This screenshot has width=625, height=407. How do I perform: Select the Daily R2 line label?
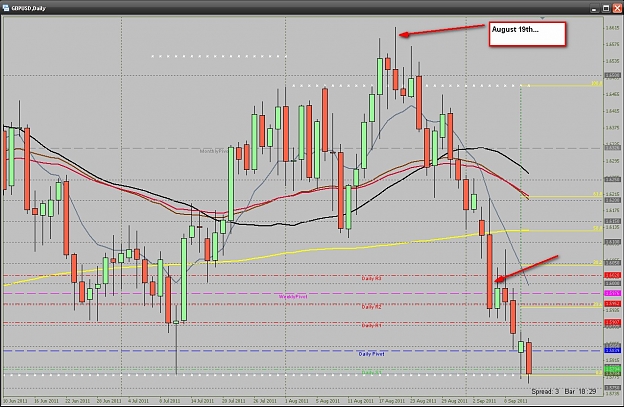click(371, 307)
